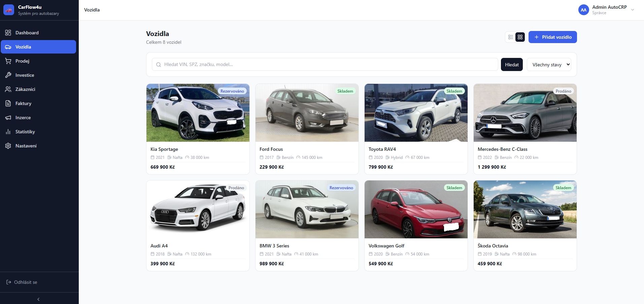Click the magnifier icon in search box
The height and width of the screenshot is (304, 644).
159,65
